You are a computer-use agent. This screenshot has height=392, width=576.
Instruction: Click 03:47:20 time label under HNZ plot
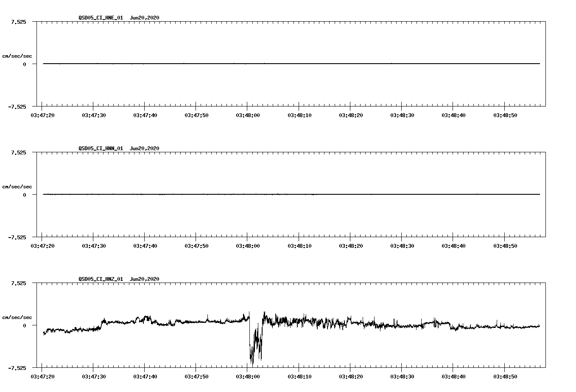(x=42, y=376)
